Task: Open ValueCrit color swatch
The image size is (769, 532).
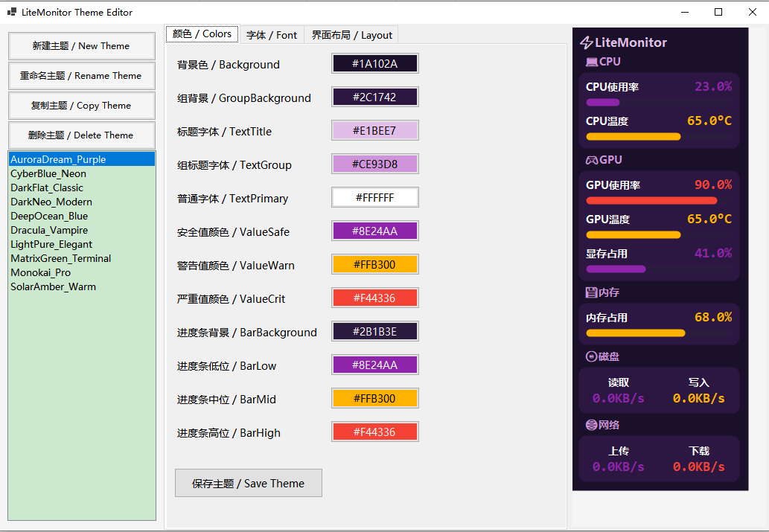Action: pos(375,298)
